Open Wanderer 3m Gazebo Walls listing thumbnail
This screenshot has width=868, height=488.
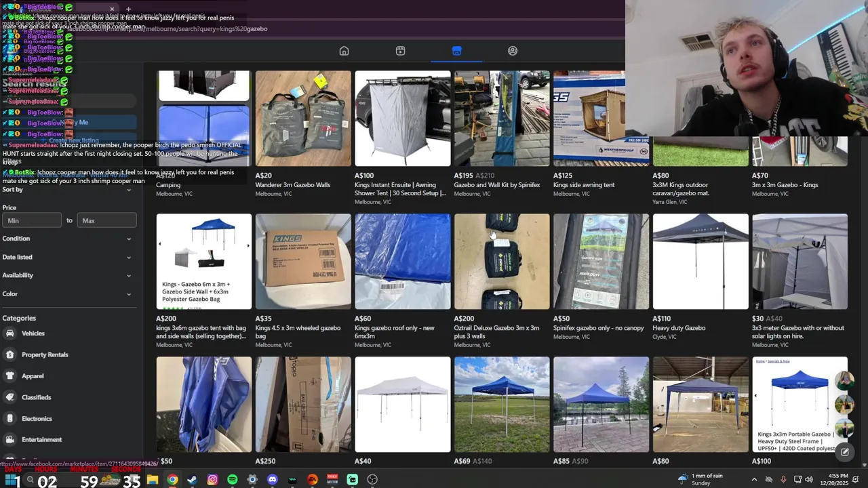point(303,119)
